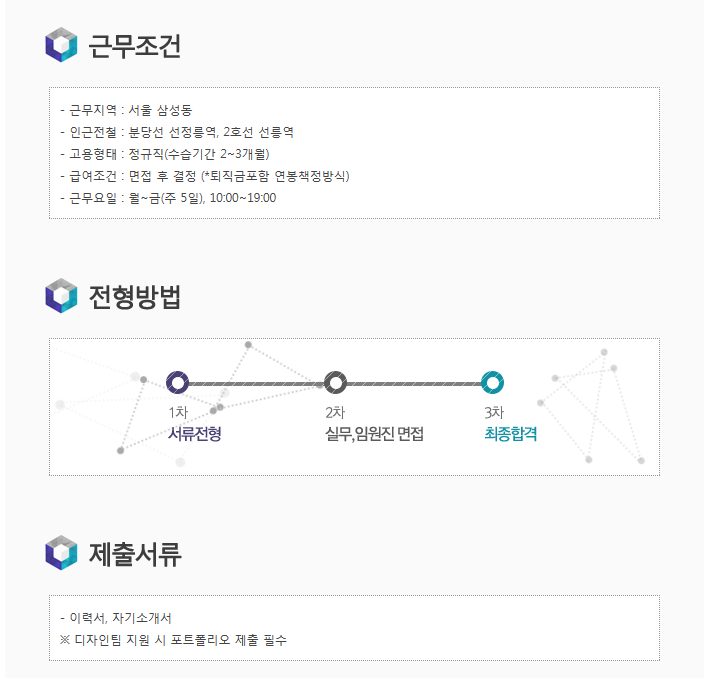Click the cube icon beside 근무조건
This screenshot has height=678, width=720.
click(61, 45)
